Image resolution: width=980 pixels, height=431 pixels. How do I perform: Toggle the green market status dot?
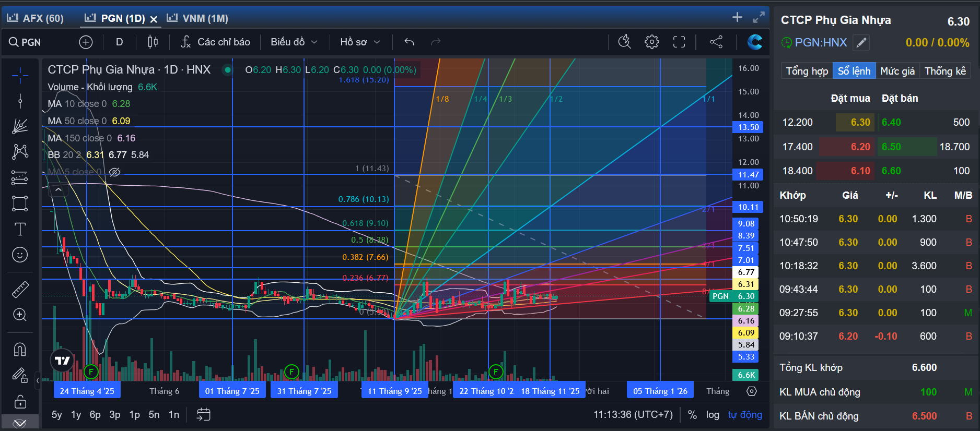tap(227, 69)
